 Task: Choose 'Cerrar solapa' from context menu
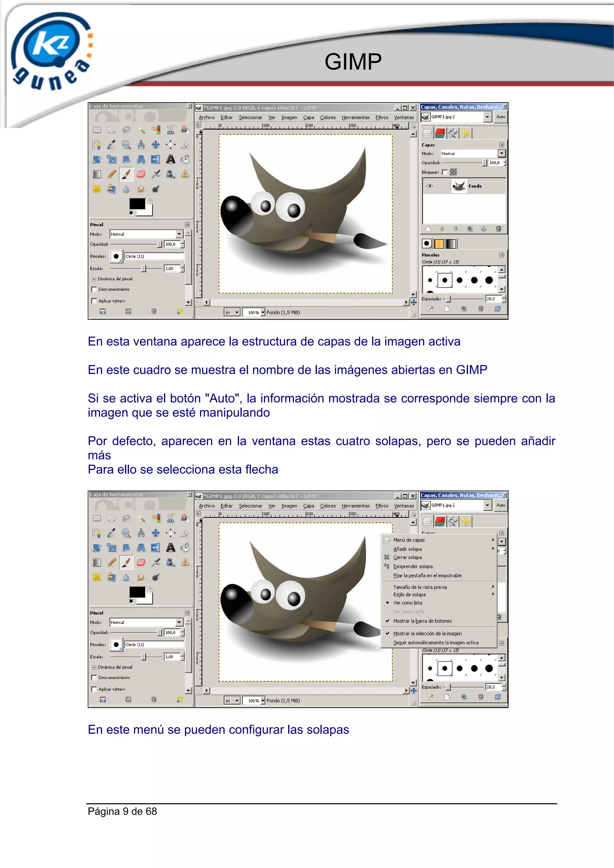pyautogui.click(x=438, y=557)
